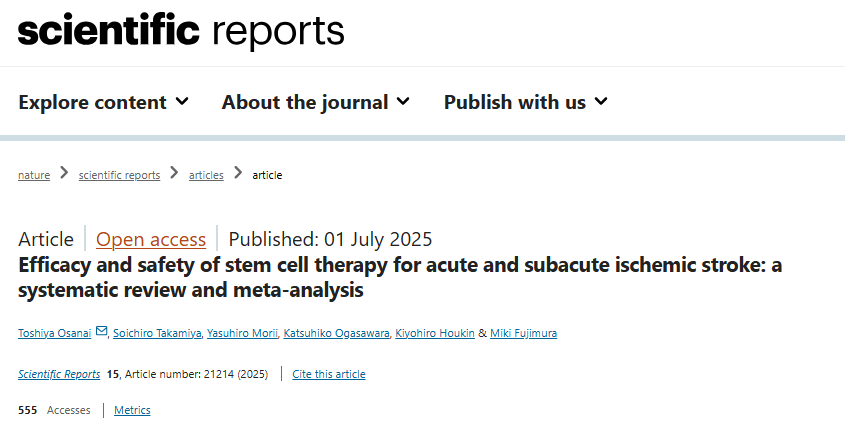Open the italic Scientific Reports journal link
Viewport: 845px width, 436px height.
(59, 374)
